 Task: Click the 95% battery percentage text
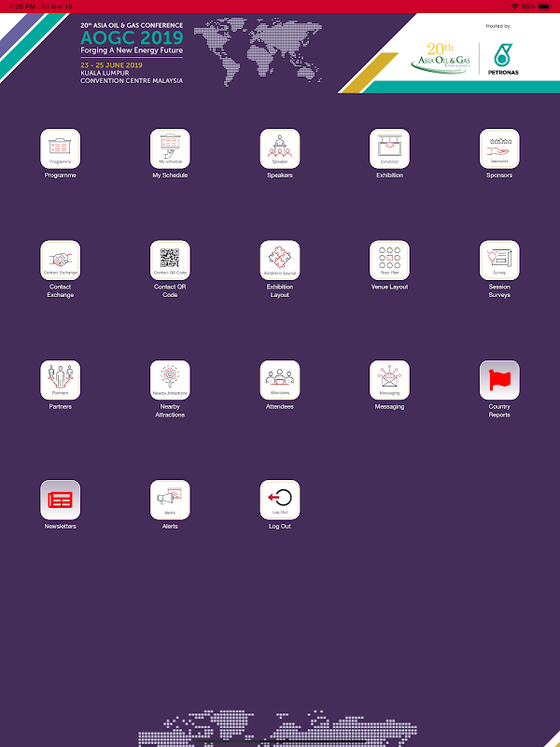point(528,7)
